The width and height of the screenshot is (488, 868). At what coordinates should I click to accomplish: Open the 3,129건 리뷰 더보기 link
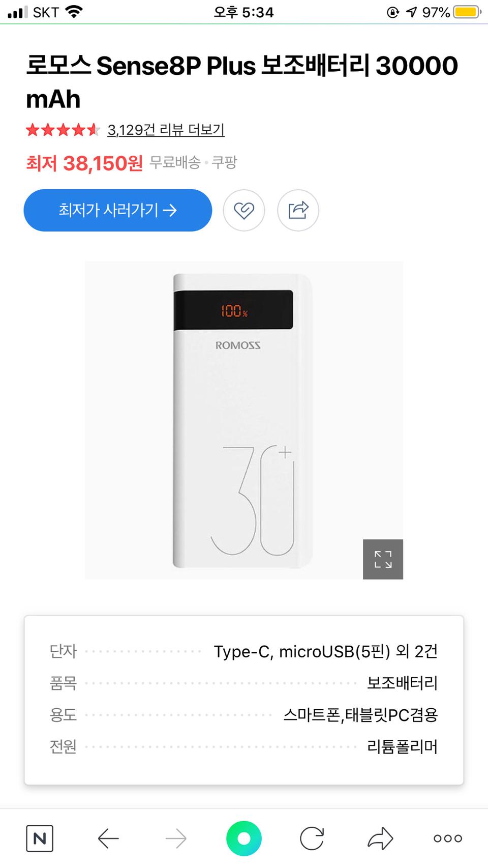pyautogui.click(x=166, y=130)
